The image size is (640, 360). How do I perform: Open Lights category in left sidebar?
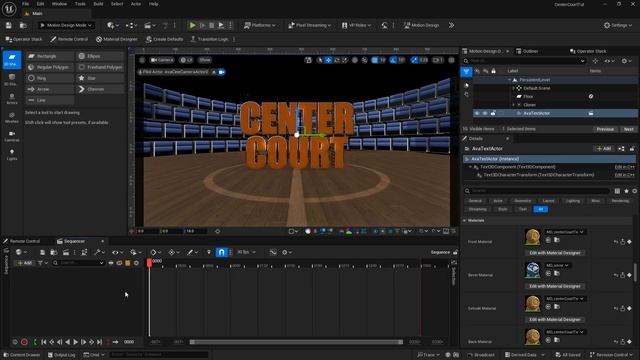(12, 155)
